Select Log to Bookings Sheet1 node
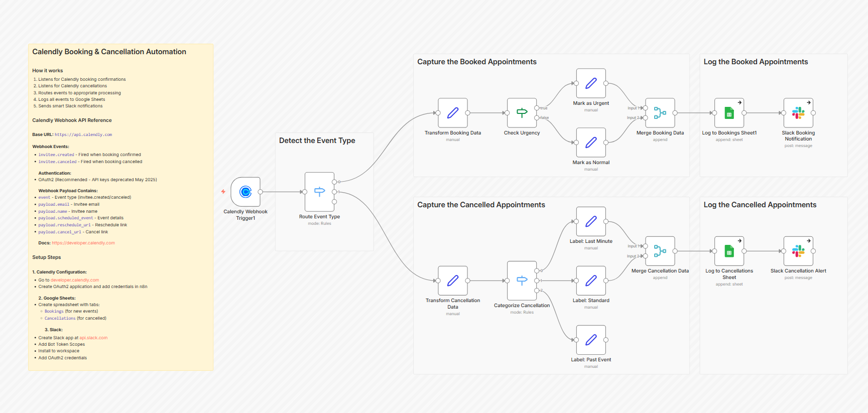 click(x=729, y=113)
